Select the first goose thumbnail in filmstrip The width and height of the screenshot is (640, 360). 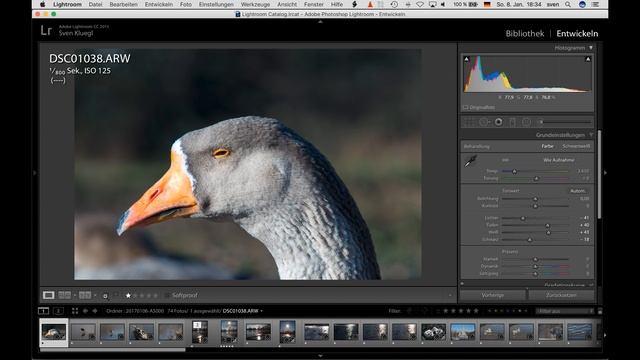point(54,332)
